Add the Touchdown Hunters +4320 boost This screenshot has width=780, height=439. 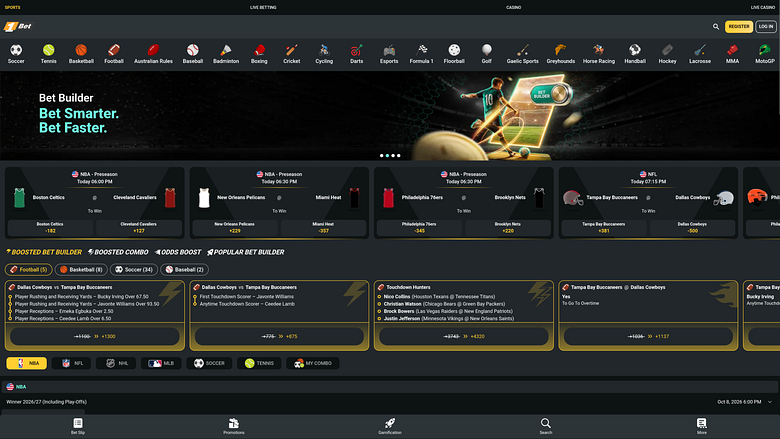464,337
